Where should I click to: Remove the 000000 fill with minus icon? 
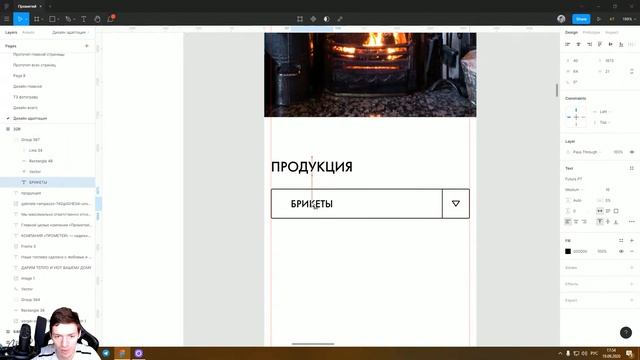(x=632, y=251)
